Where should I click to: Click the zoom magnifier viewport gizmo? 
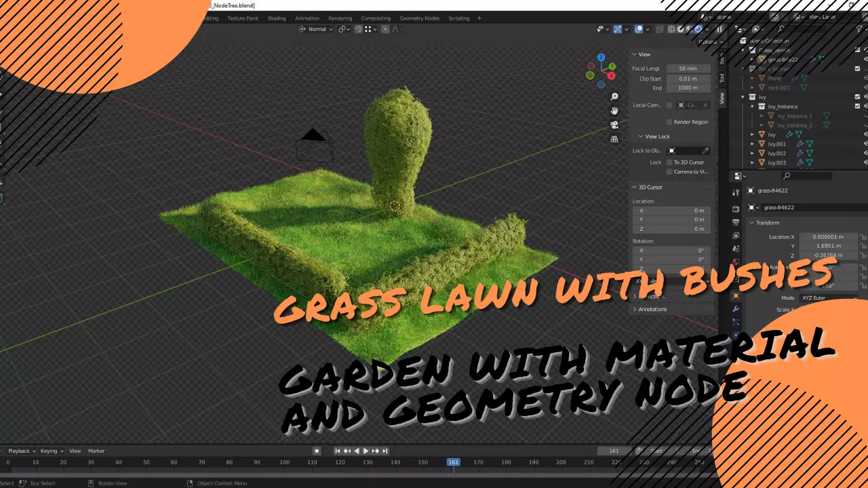(615, 97)
